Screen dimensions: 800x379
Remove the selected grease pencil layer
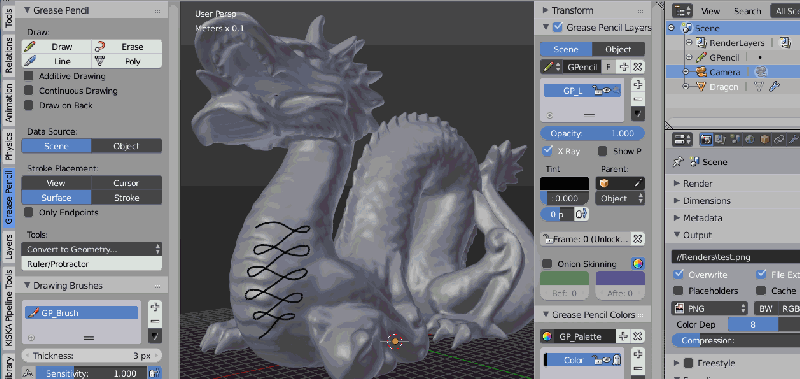click(x=638, y=99)
